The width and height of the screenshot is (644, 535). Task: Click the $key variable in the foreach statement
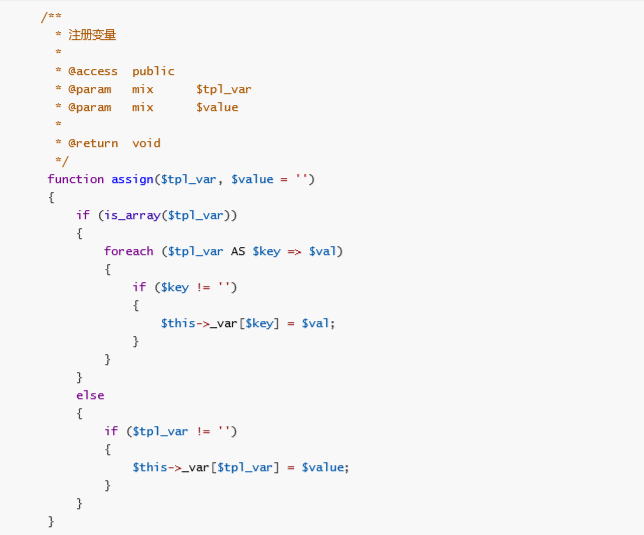(x=267, y=251)
